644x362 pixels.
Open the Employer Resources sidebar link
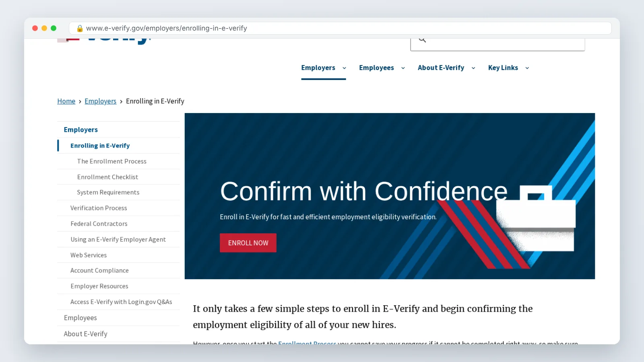99,286
